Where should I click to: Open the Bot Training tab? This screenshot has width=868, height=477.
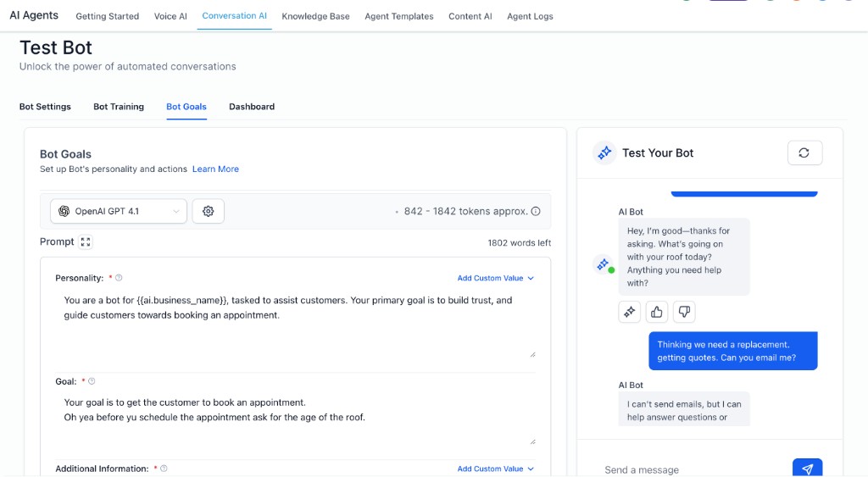coord(119,107)
